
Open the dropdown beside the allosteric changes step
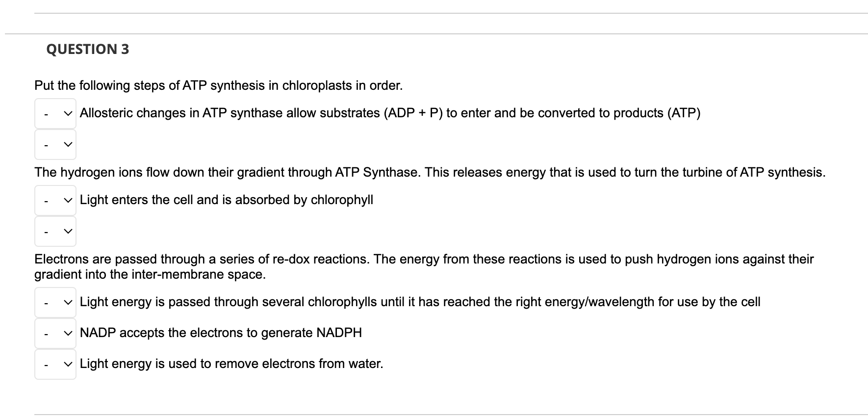tap(55, 113)
